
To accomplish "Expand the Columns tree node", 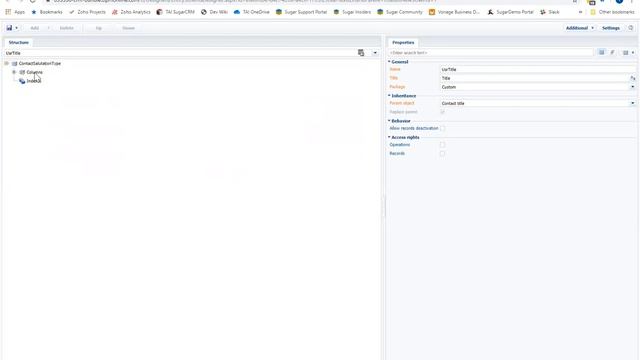I will (14, 72).
